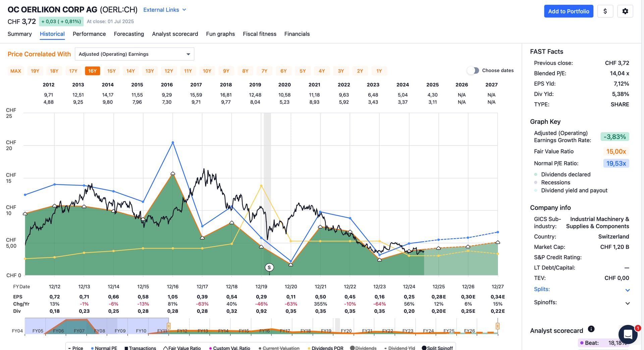Select the 10Y time range
Screen dimensions: 644x350
pyautogui.click(x=207, y=71)
